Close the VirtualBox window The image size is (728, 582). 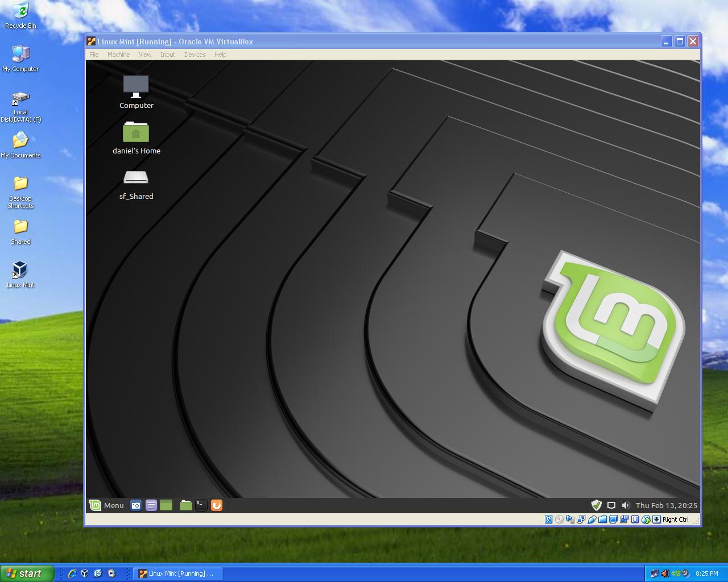[693, 41]
